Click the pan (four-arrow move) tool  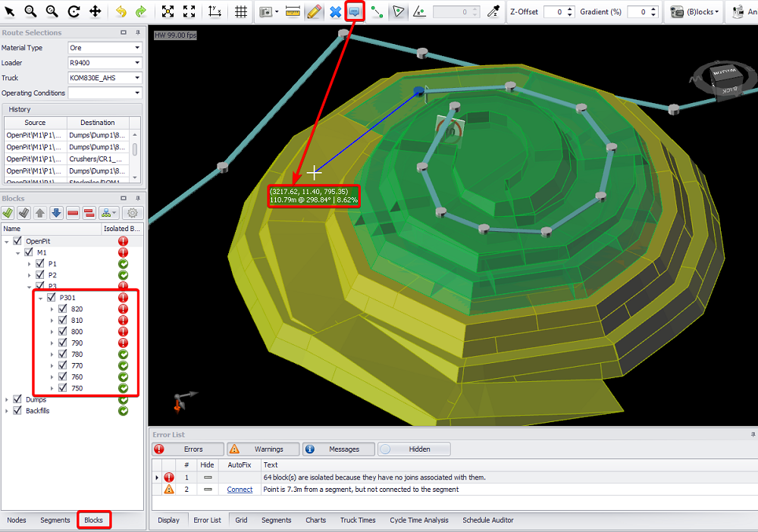tap(96, 11)
